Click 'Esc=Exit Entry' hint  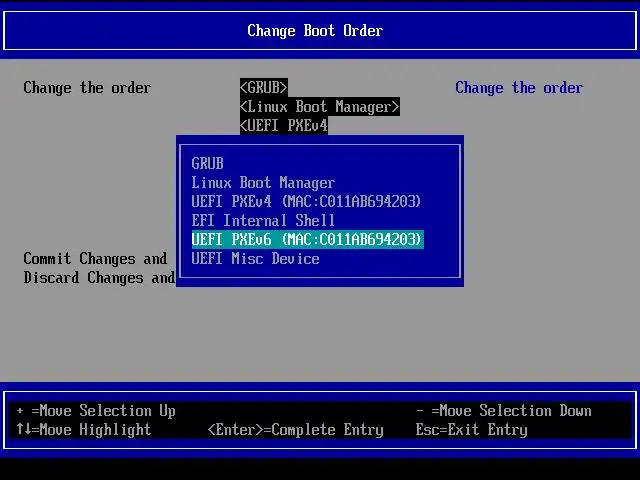(x=471, y=430)
